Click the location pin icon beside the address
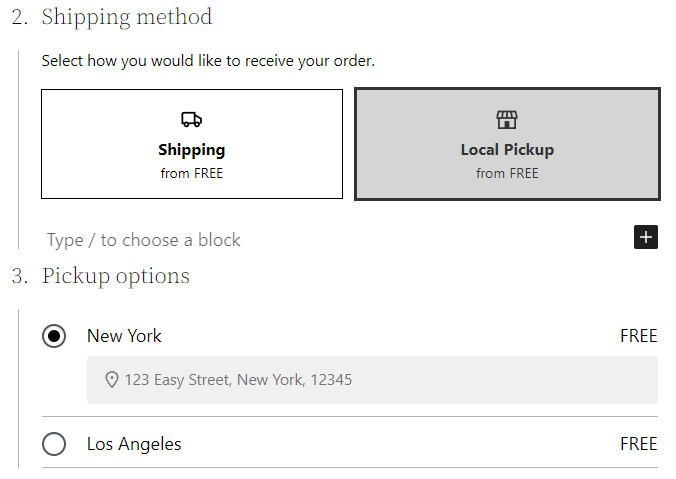Screen dimensions: 676x479 [x=112, y=380]
